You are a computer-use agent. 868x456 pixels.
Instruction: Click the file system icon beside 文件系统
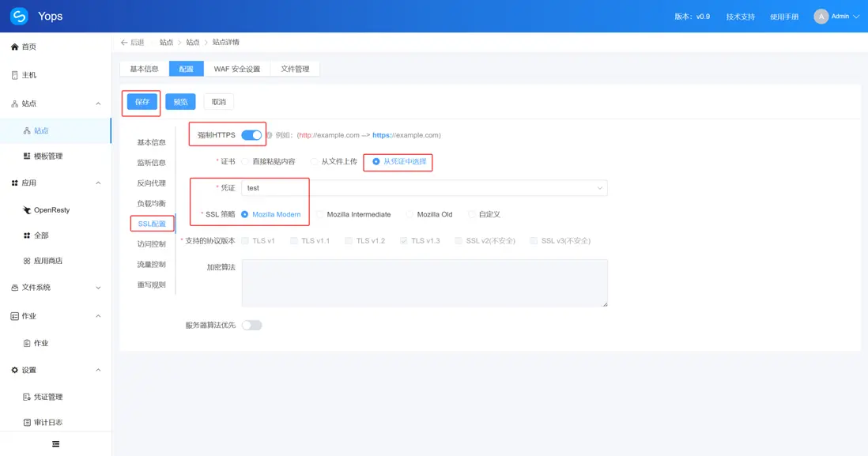15,288
